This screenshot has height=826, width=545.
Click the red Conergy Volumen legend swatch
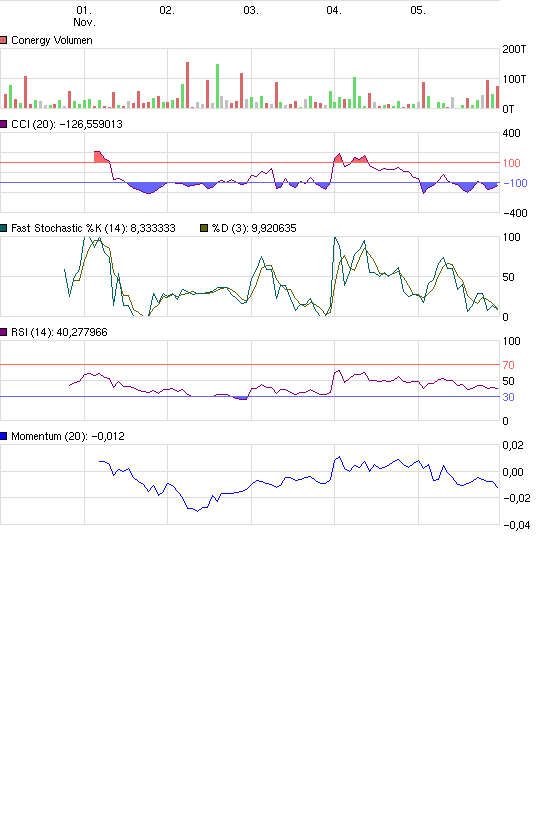[4, 40]
